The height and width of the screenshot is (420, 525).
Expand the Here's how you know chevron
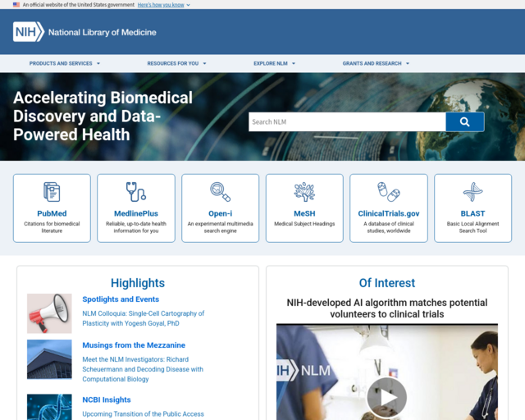(188, 5)
